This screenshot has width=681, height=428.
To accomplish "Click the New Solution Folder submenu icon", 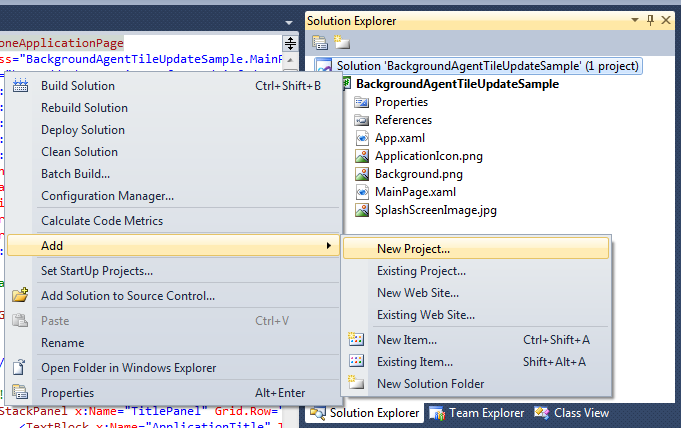I will [x=356, y=382].
